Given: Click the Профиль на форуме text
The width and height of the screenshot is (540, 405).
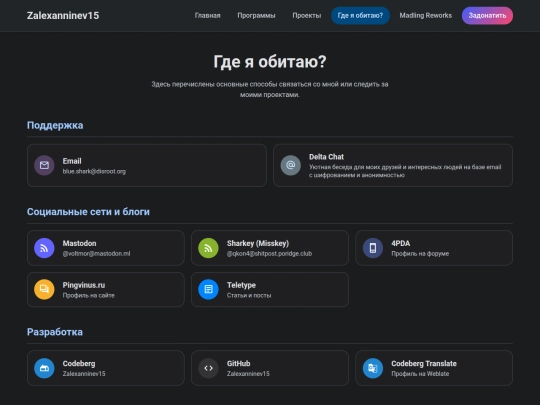Looking at the screenshot, I should (420, 253).
